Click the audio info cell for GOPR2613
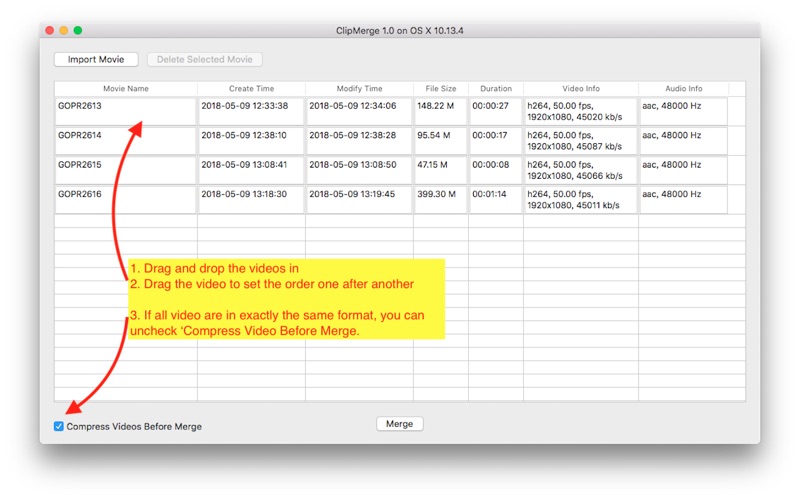This screenshot has width=800, height=500. click(x=684, y=111)
